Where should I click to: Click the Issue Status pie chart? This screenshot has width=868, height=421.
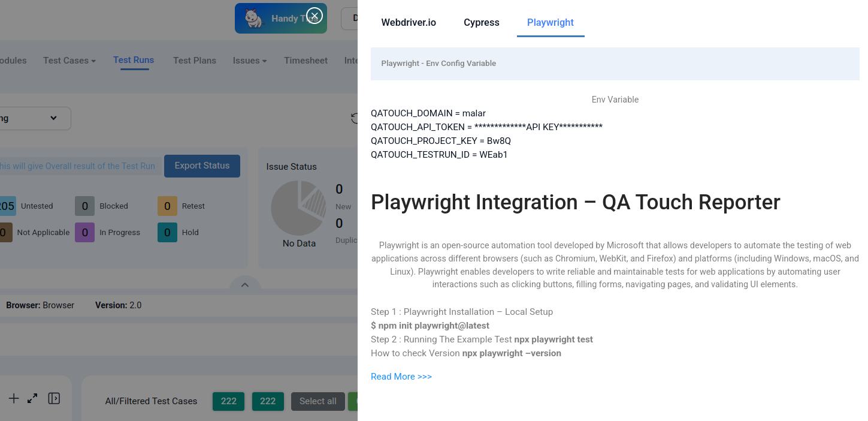298,208
